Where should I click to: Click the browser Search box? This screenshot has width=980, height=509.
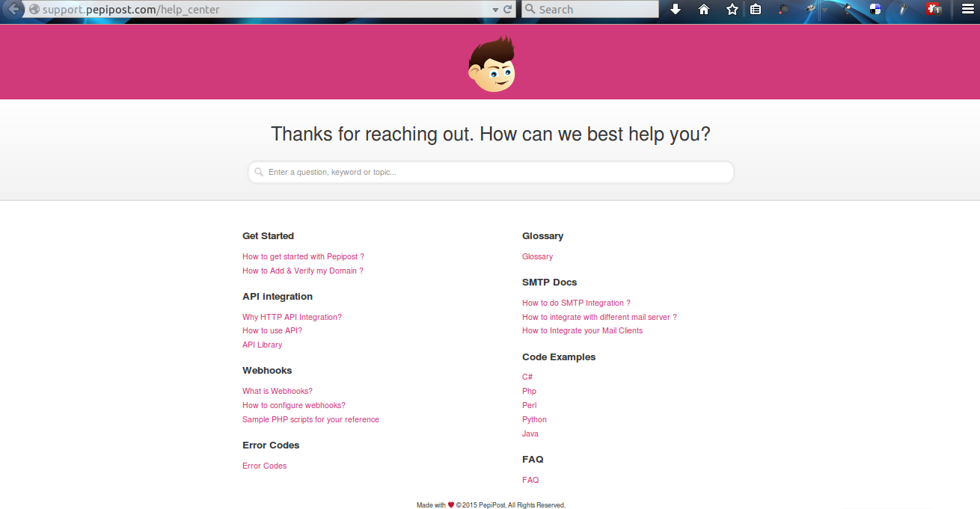tap(590, 9)
